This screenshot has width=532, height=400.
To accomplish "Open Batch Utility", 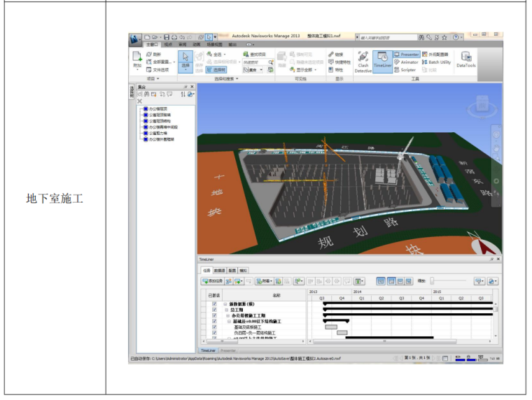I will (435, 62).
